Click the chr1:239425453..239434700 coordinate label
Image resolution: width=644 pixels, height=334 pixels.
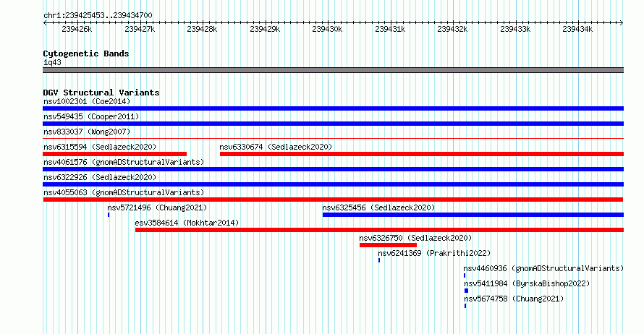tap(98, 15)
